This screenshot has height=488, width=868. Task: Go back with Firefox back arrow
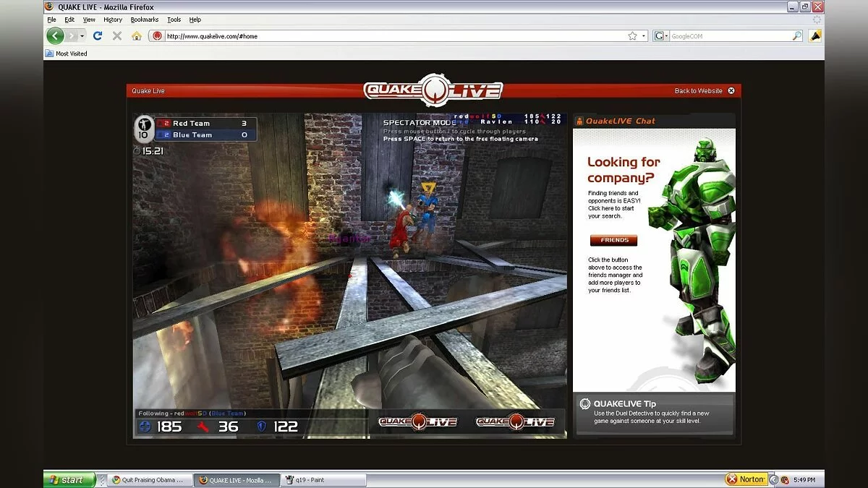tap(56, 35)
